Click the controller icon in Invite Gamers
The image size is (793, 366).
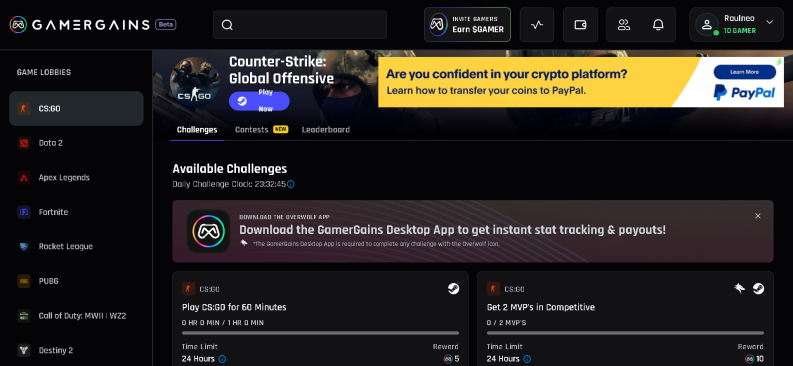[438, 24]
